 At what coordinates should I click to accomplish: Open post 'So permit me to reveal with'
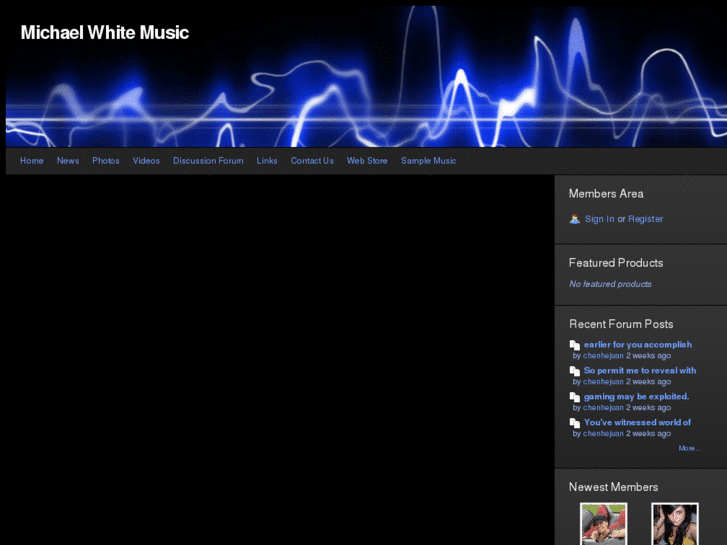pos(640,371)
